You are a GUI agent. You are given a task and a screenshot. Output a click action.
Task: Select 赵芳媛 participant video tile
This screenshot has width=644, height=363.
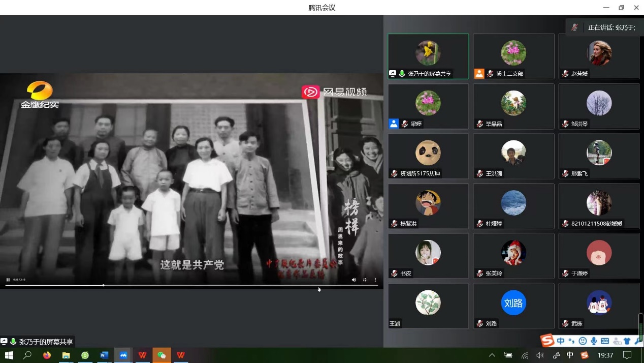pos(599,56)
